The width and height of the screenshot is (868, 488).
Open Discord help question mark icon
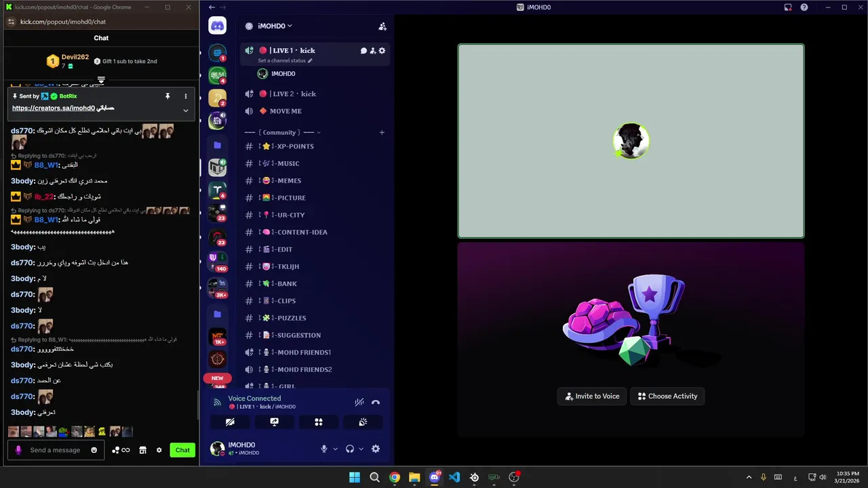(x=804, y=7)
